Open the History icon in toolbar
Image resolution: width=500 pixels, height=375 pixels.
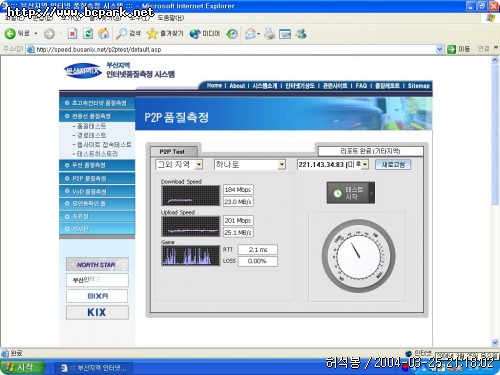coord(232,34)
